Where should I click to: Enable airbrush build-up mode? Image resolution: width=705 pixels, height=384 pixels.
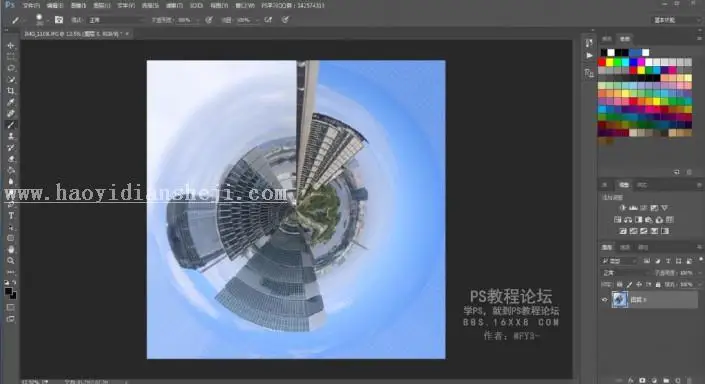tap(268, 20)
